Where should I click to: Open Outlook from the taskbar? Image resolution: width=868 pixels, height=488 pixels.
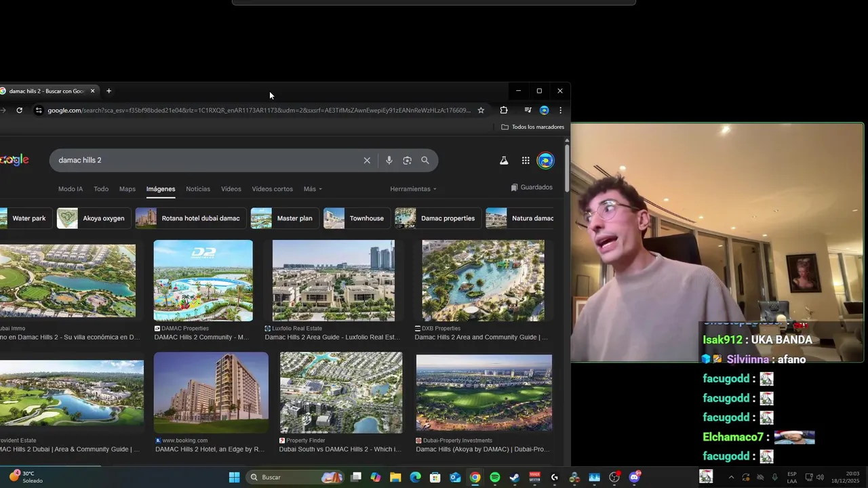(455, 477)
